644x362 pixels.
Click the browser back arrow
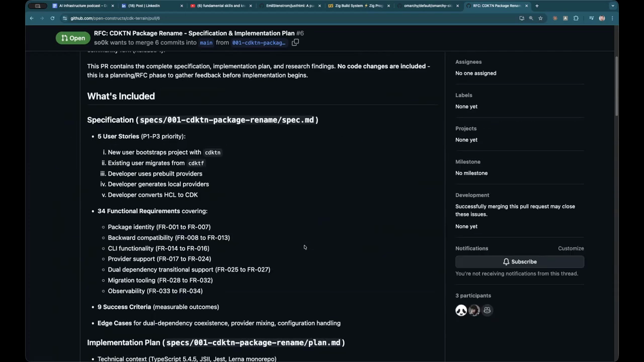click(x=32, y=18)
